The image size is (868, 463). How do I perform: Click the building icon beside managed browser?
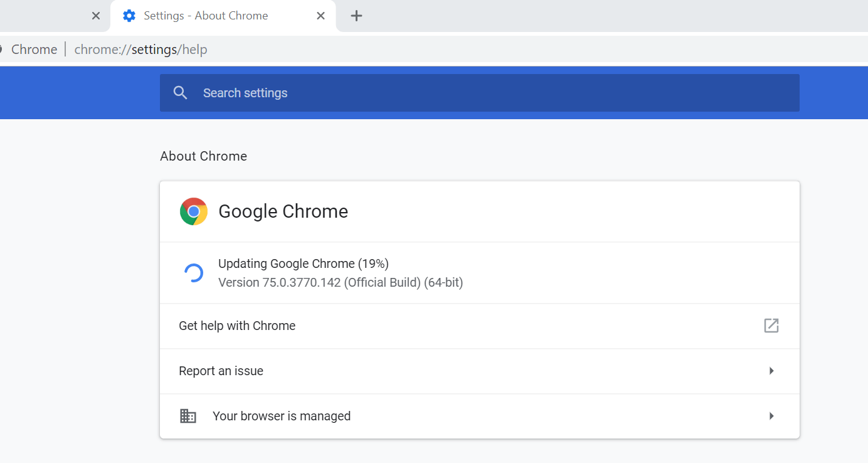point(188,416)
